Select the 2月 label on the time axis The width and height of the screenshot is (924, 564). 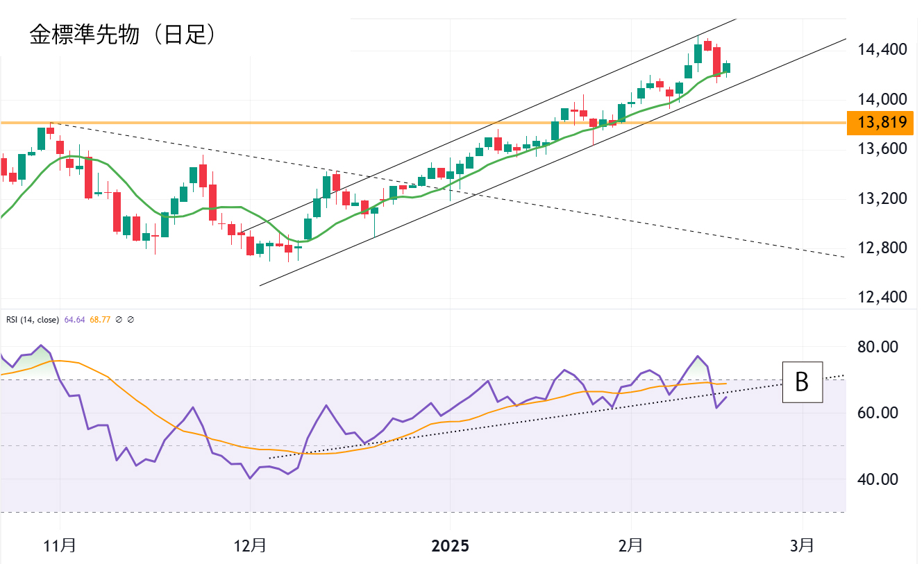point(631,545)
